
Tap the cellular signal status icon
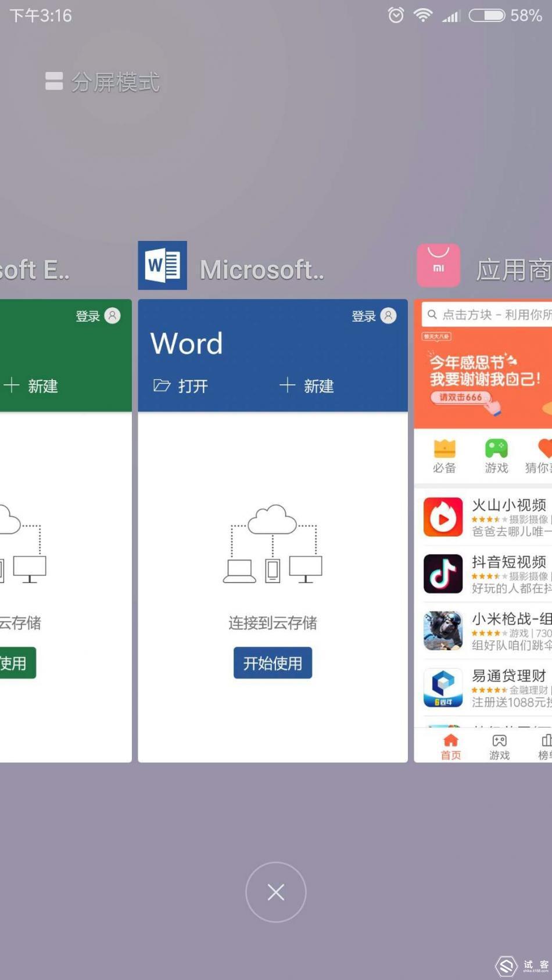tap(451, 16)
